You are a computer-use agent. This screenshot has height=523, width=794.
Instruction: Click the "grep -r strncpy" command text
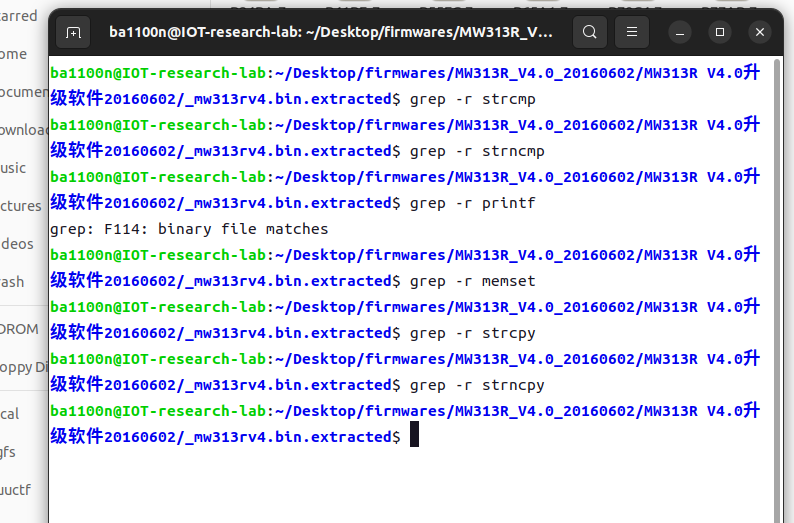[x=477, y=385]
